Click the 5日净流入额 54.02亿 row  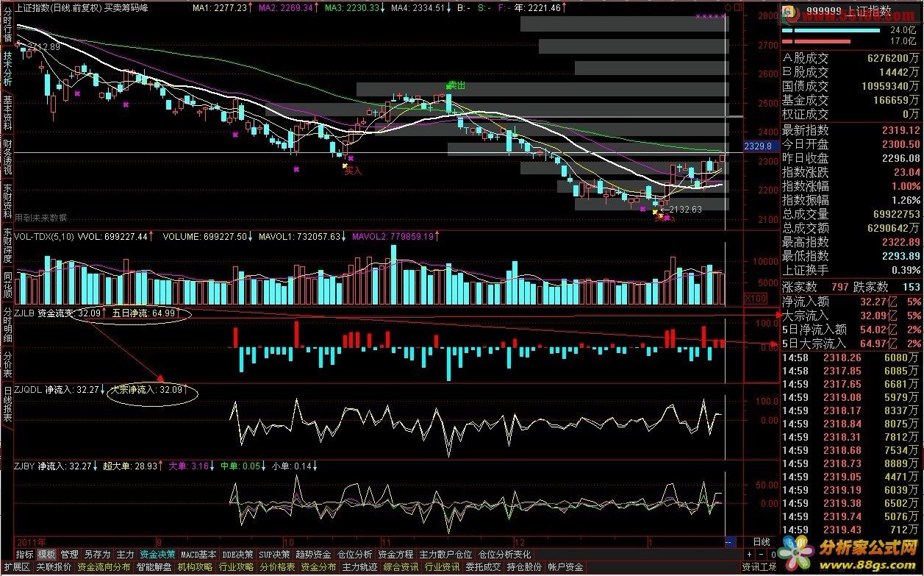(852, 330)
